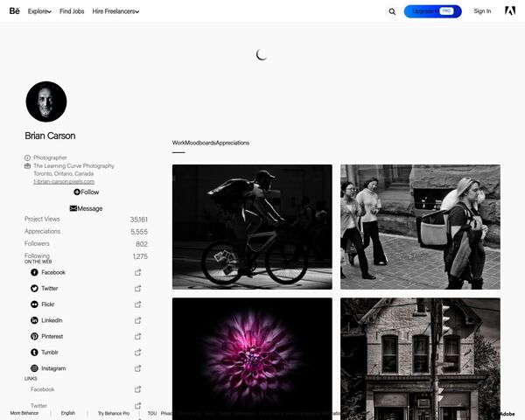Open external link icon beside Facebook
Image resolution: width=525 pixels, height=420 pixels.
[137, 272]
